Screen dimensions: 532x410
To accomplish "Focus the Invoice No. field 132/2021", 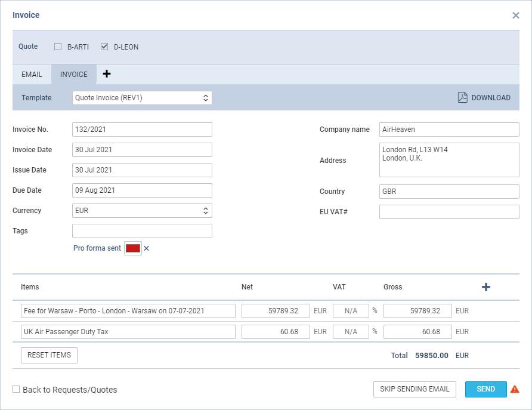I will (x=142, y=130).
